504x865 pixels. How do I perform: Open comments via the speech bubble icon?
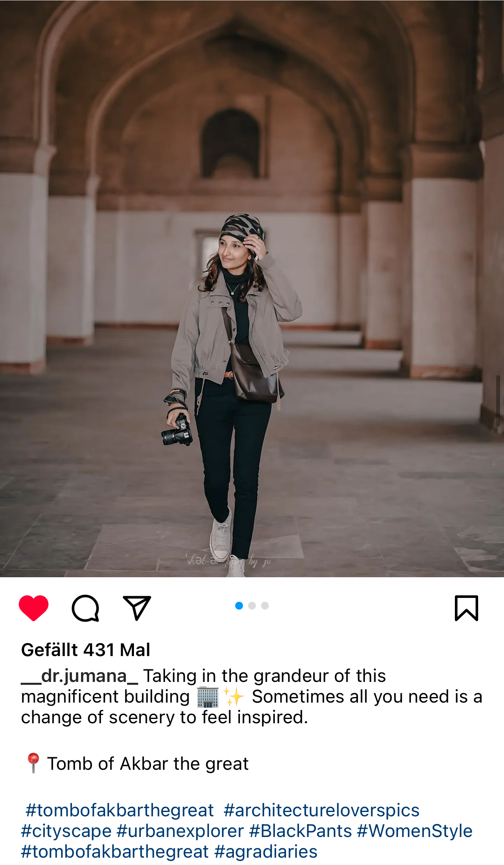pyautogui.click(x=85, y=608)
